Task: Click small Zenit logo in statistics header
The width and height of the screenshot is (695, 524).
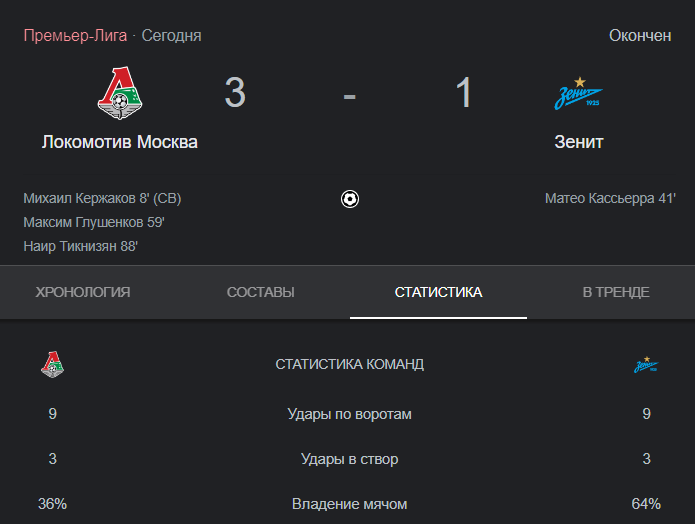Action: tap(646, 364)
